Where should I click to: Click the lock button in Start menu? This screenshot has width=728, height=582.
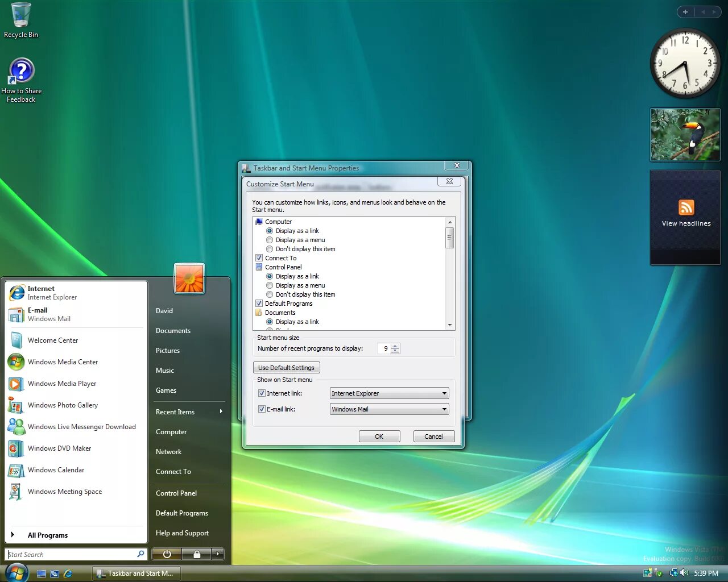pos(196,554)
